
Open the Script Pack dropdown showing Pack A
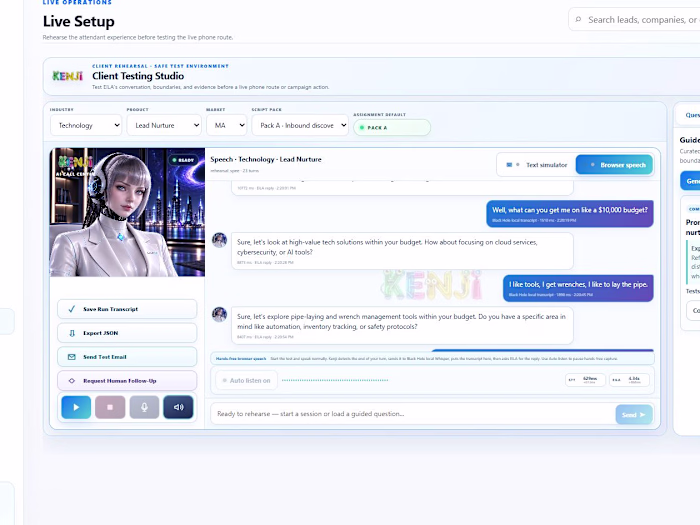point(300,125)
